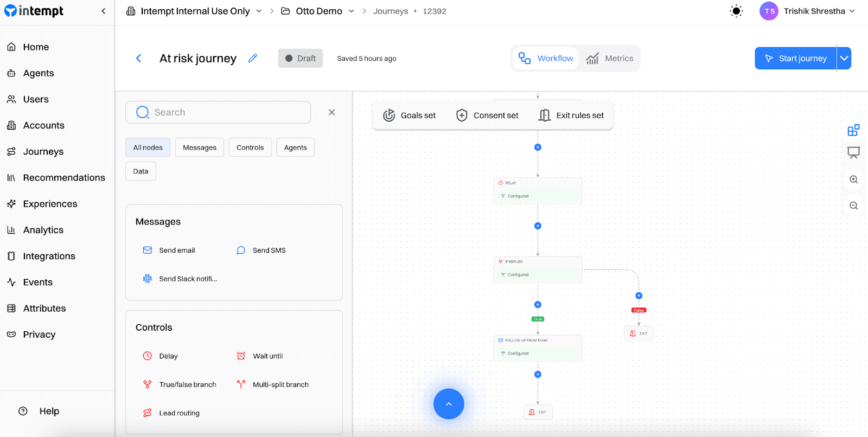This screenshot has width=868, height=437.
Task: Select the Controls filter
Action: tap(250, 147)
